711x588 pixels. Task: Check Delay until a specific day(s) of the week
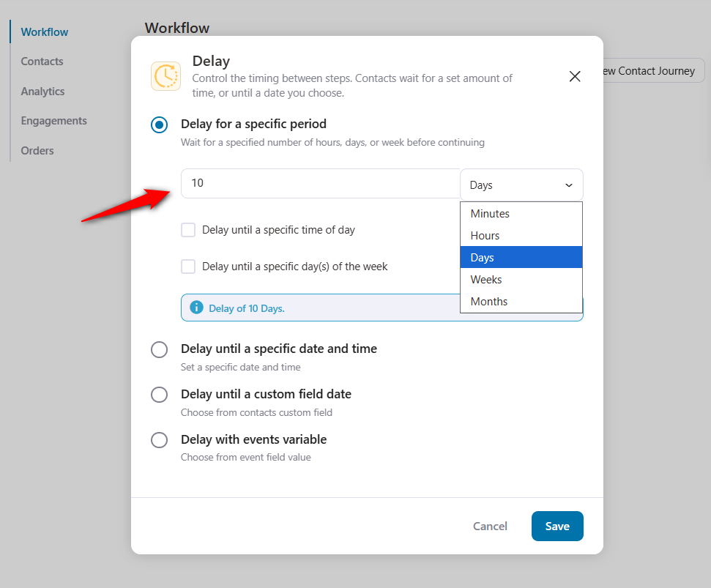188,266
